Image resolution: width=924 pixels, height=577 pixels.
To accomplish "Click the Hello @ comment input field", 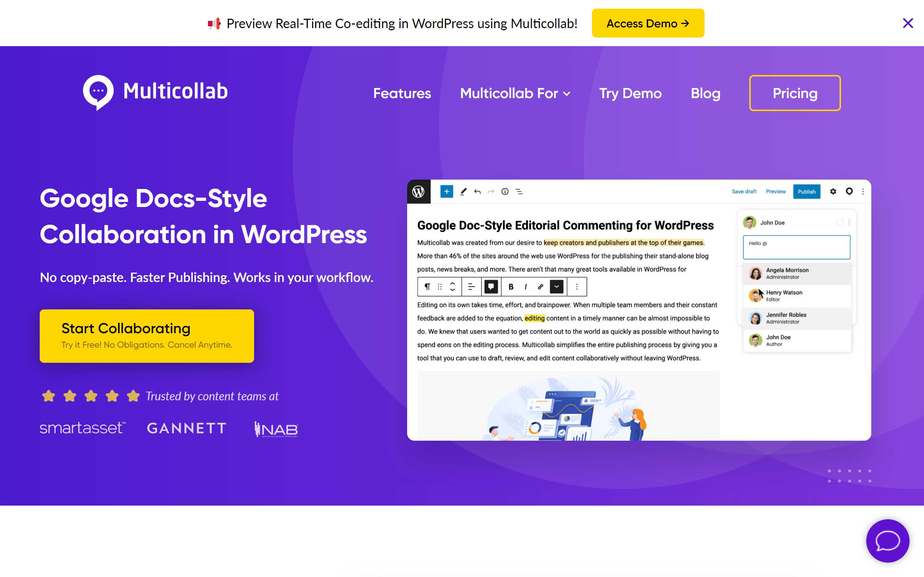I will click(x=796, y=247).
